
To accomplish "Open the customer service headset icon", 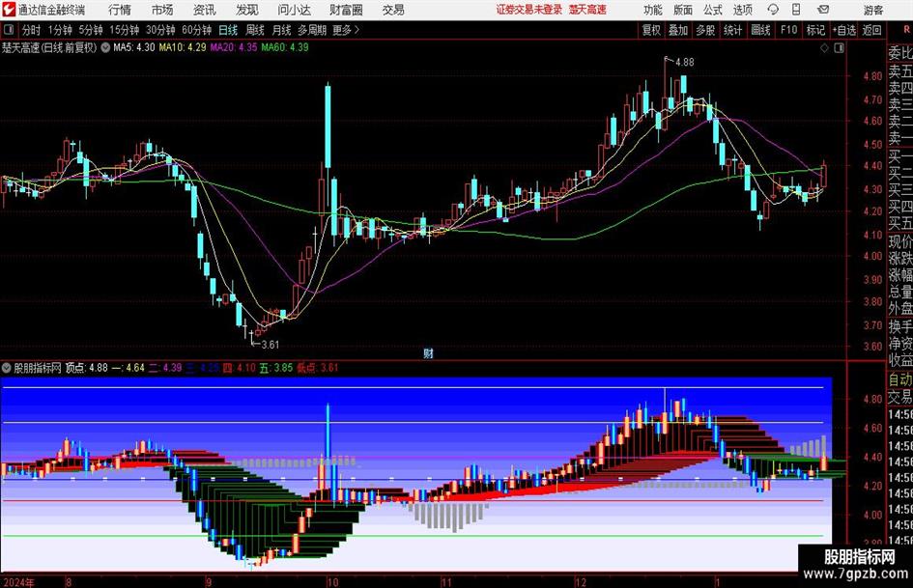I will tap(773, 10).
